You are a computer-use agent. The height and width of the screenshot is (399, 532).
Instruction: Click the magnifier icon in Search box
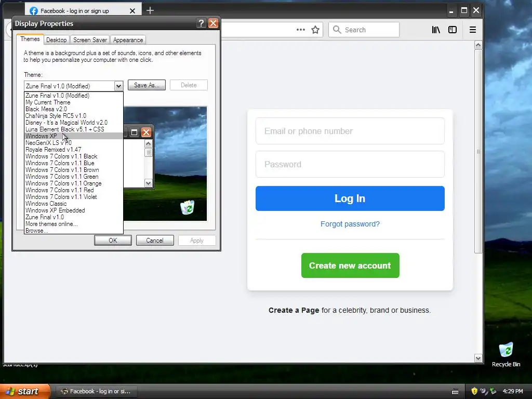pos(337,30)
